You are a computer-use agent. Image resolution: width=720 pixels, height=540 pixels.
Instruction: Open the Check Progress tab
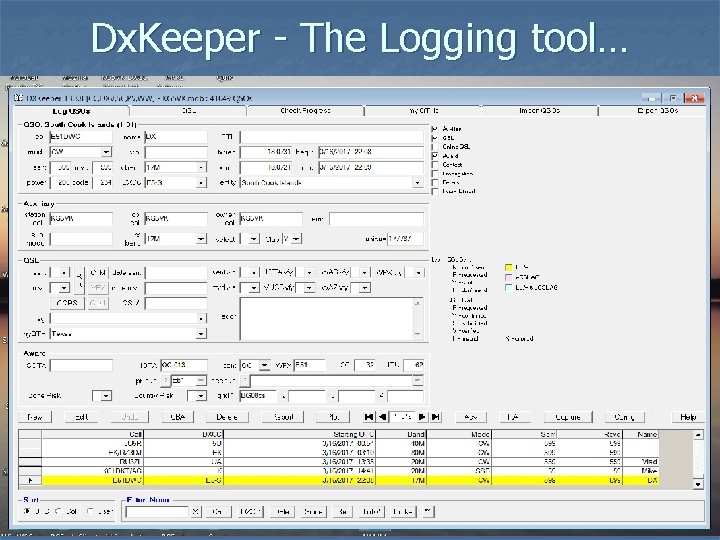(305, 111)
